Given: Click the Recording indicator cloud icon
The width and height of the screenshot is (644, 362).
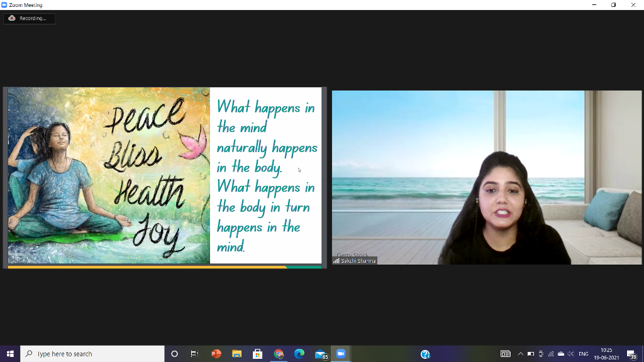Looking at the screenshot, I should point(12,18).
